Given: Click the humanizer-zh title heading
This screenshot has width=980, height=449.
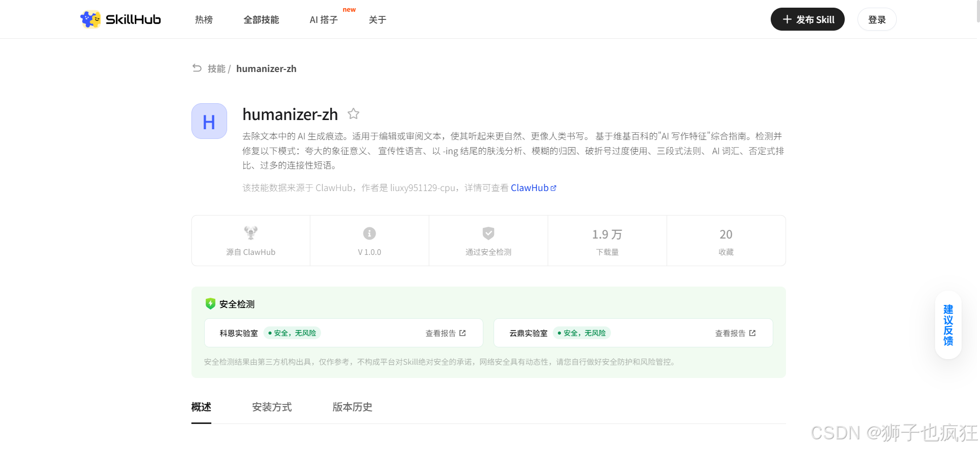Looking at the screenshot, I should [x=290, y=114].
